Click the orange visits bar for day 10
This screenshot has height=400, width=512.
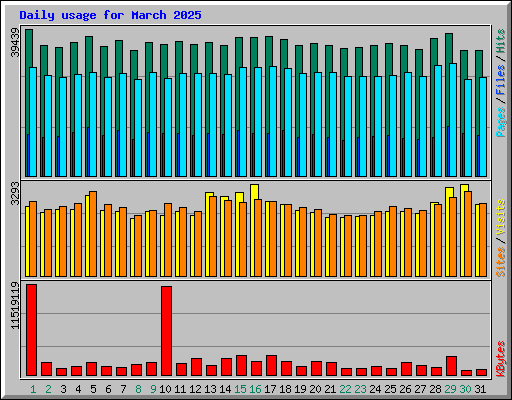(x=168, y=240)
